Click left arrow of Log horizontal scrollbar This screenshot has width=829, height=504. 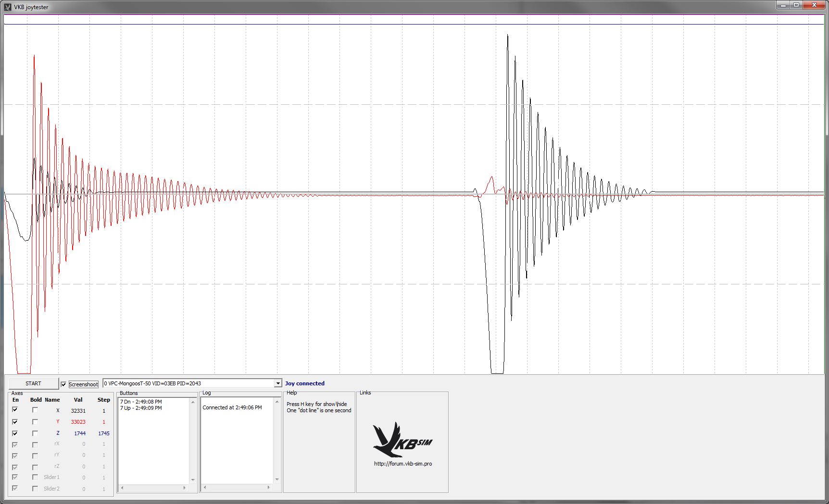point(205,488)
